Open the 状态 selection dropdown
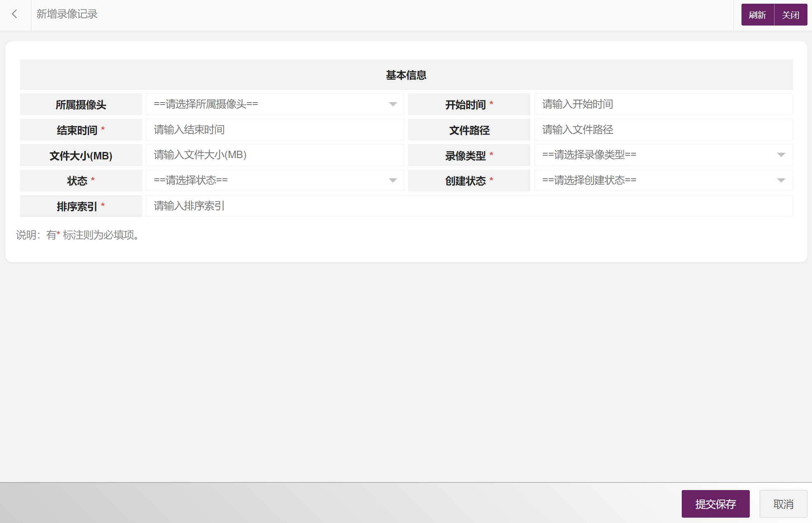 392,180
